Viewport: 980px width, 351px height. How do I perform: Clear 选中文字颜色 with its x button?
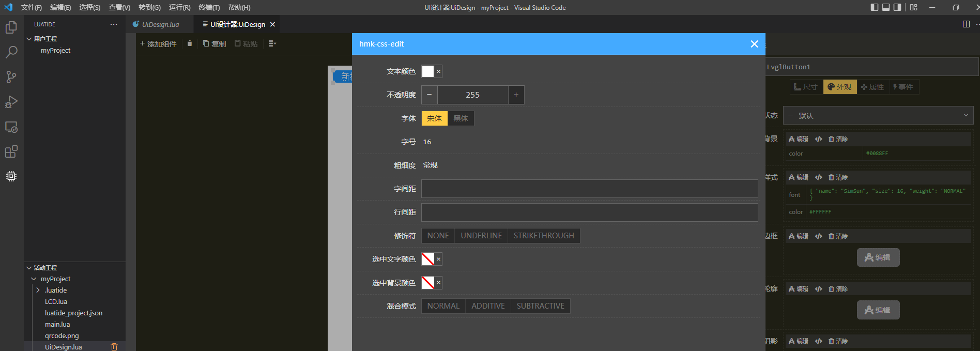(438, 259)
